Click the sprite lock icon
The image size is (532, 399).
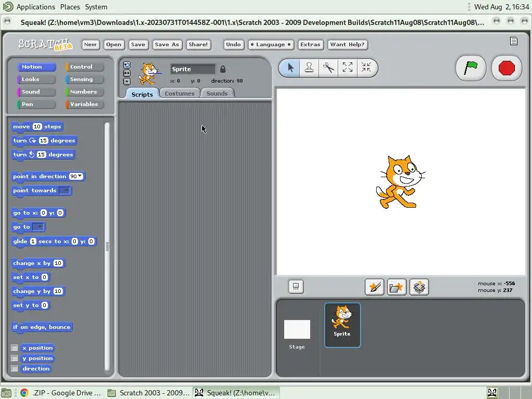tap(223, 69)
